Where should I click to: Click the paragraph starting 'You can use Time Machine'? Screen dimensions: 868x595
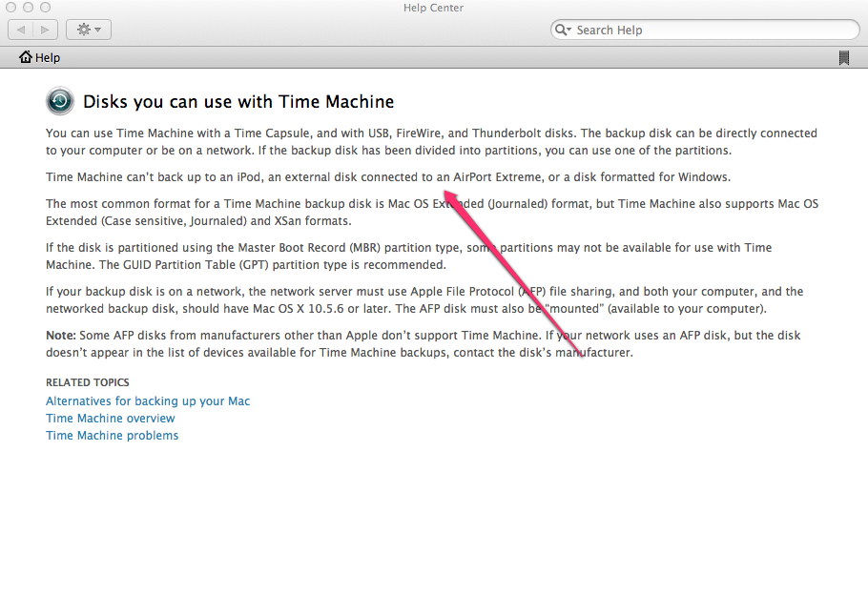pyautogui.click(x=431, y=142)
